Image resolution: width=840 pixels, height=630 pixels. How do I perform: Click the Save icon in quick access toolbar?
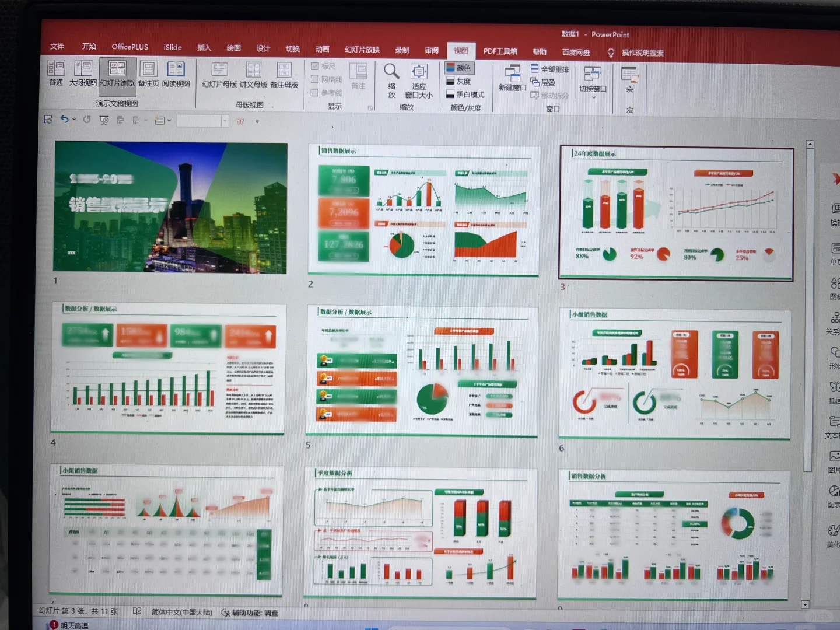tap(48, 120)
